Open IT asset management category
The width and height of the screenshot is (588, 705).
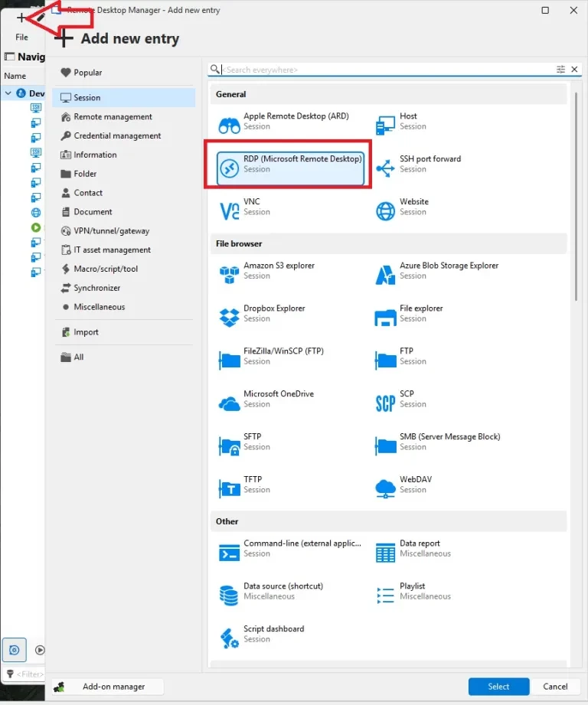pos(123,250)
